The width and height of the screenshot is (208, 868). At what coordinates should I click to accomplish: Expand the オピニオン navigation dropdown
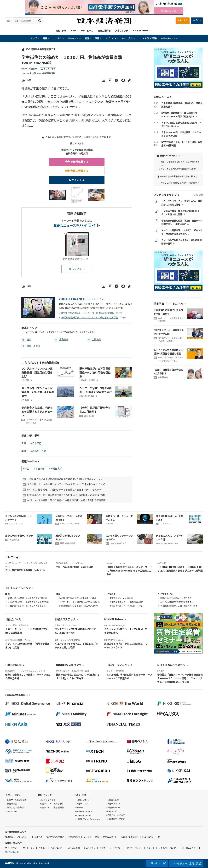(x=112, y=38)
